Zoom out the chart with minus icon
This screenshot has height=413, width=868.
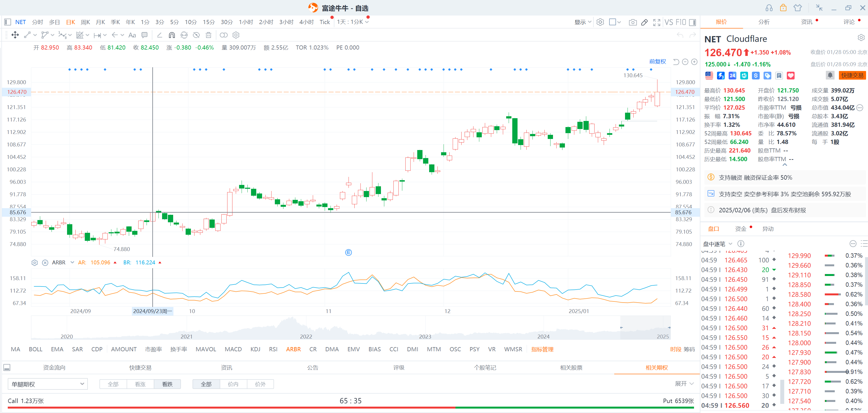pyautogui.click(x=685, y=62)
